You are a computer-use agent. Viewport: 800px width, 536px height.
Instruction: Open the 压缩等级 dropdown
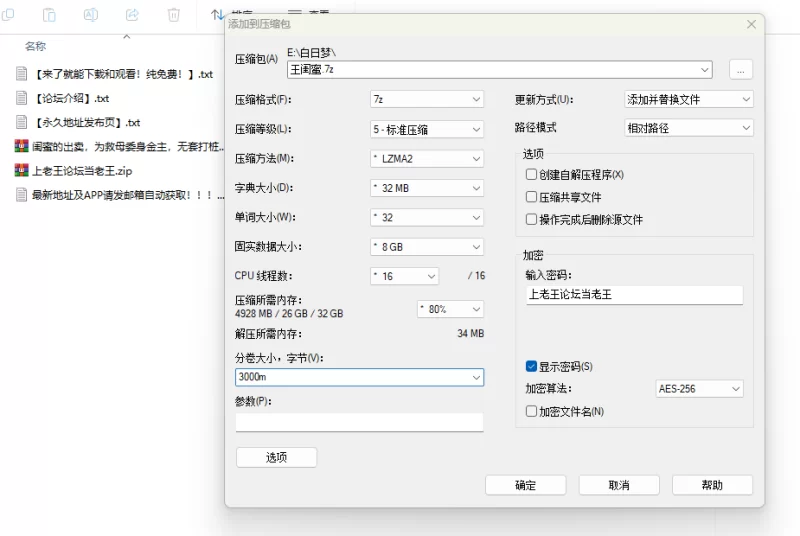tap(427, 129)
